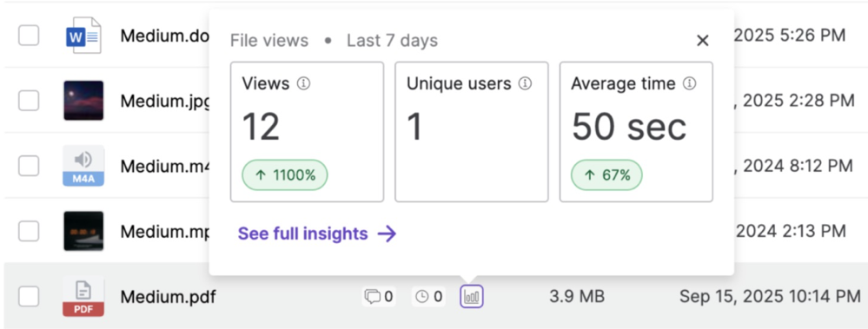Open comments count on Medium.pdf
This screenshot has height=329, width=868.
(379, 297)
